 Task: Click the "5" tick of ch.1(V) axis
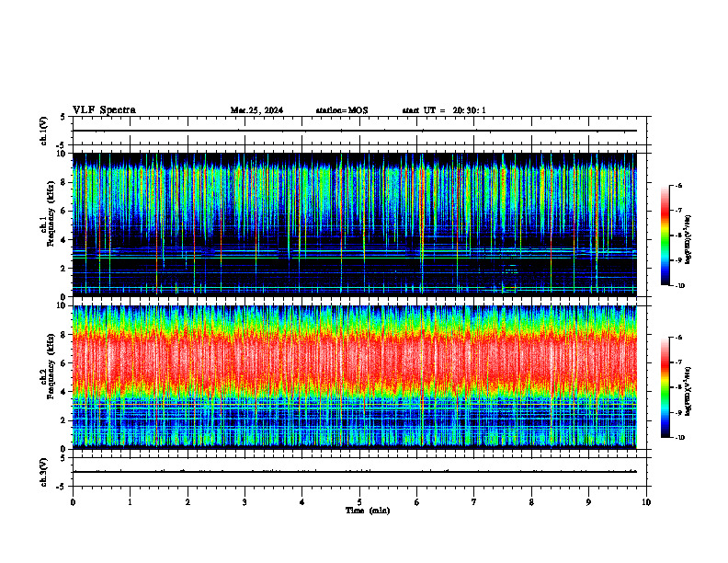(63, 118)
